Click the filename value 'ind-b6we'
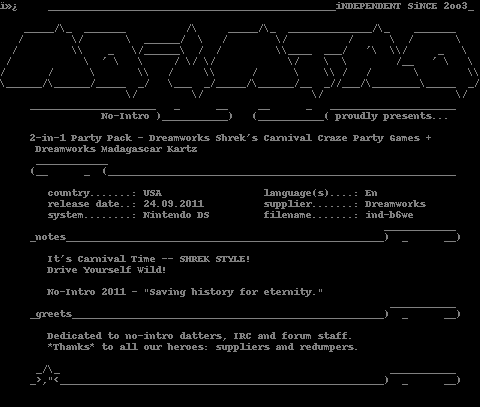 (389, 215)
